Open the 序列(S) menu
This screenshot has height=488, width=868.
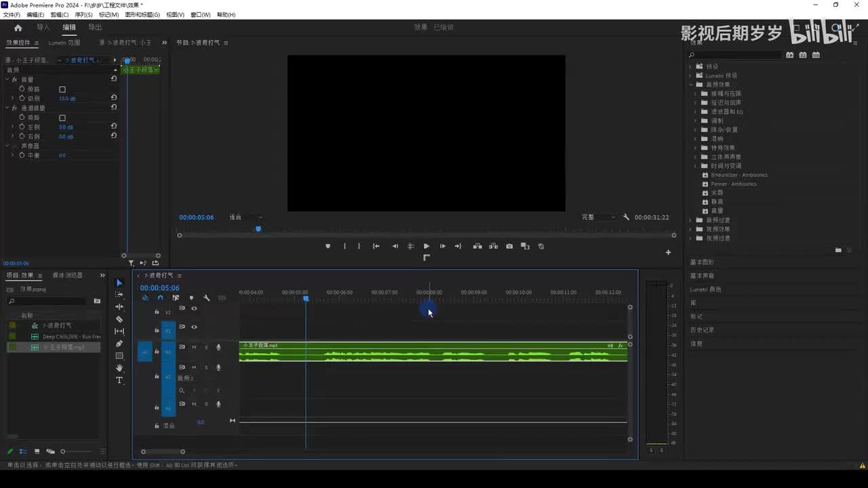pos(84,15)
